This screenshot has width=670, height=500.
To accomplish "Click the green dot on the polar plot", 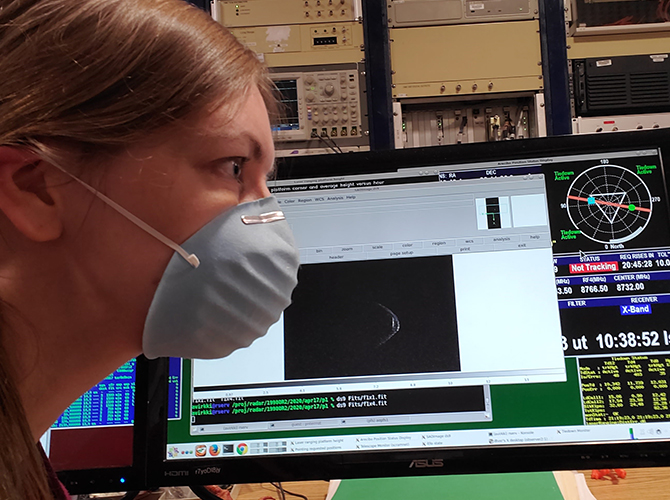I will pos(632,208).
